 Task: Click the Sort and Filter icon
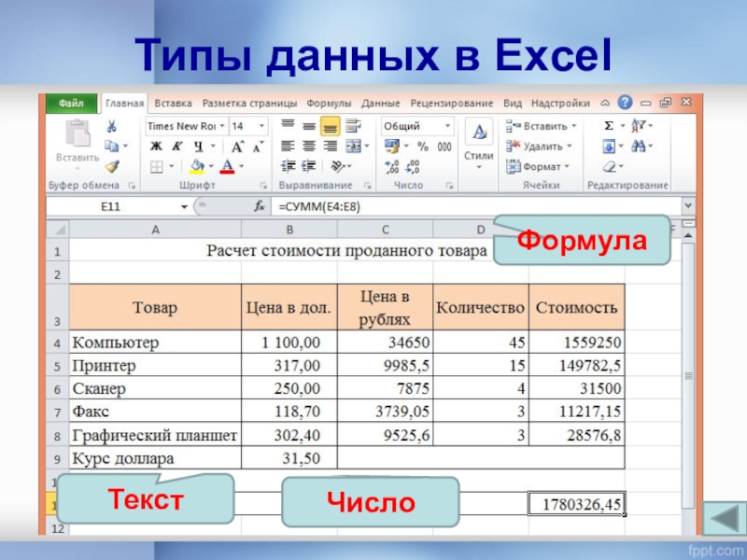[x=639, y=126]
